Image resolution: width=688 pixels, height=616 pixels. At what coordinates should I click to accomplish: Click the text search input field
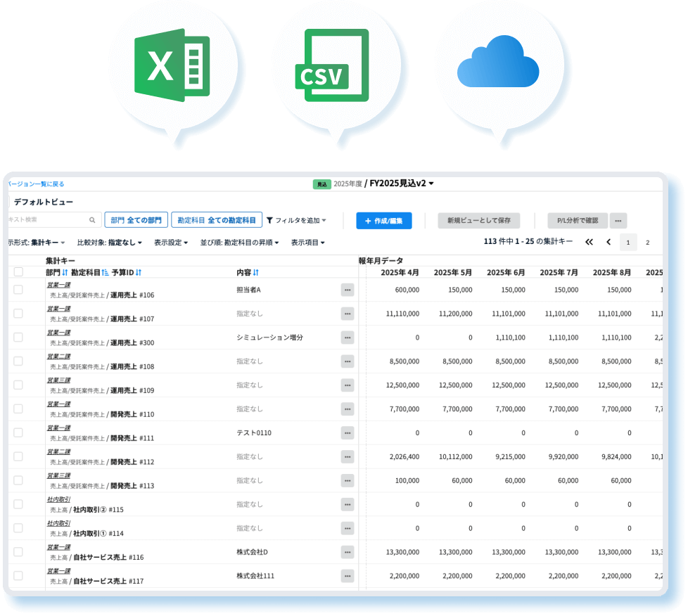click(46, 220)
